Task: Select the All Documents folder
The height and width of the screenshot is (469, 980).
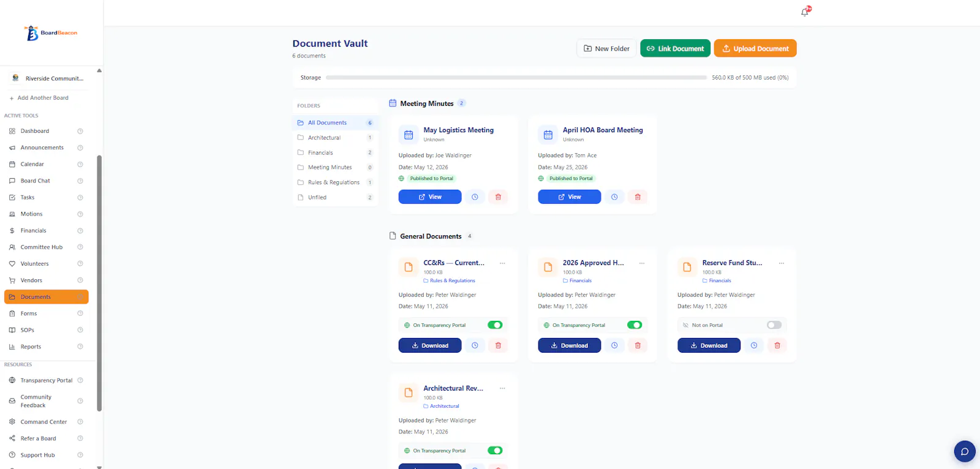Action: [x=335, y=123]
